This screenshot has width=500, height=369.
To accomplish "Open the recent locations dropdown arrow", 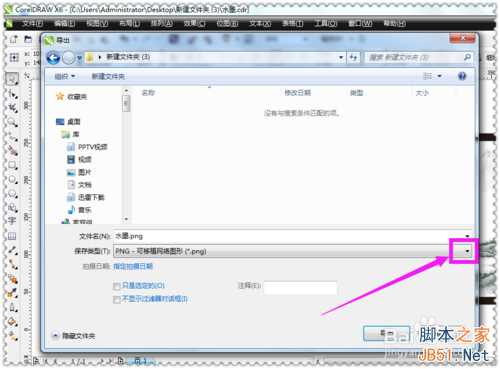I will coord(79,58).
